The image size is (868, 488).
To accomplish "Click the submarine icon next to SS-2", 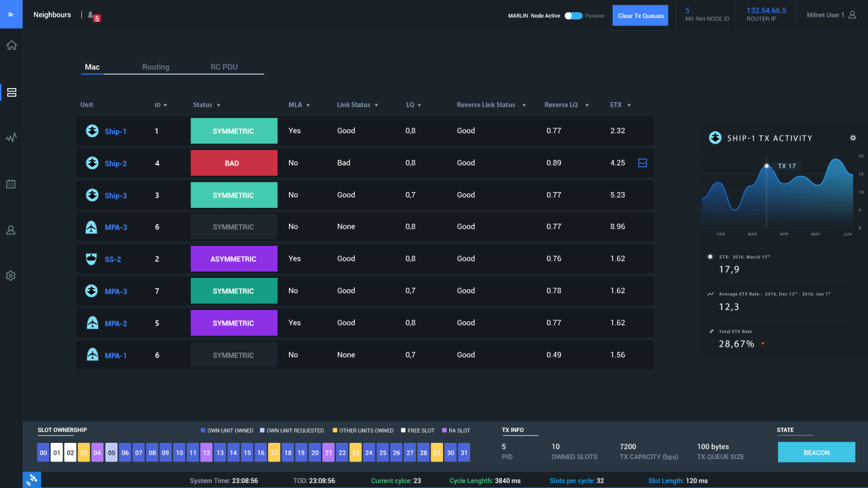I will [92, 259].
